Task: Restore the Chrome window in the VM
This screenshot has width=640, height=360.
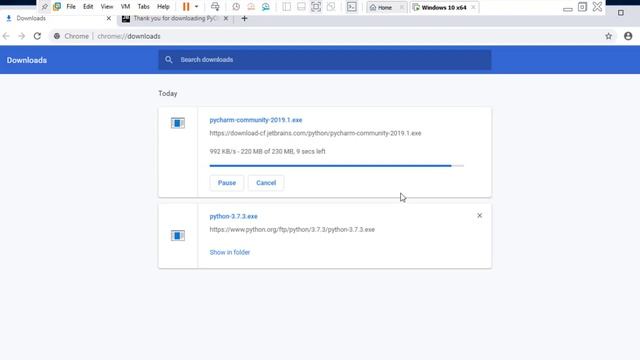Action: coord(621,13)
